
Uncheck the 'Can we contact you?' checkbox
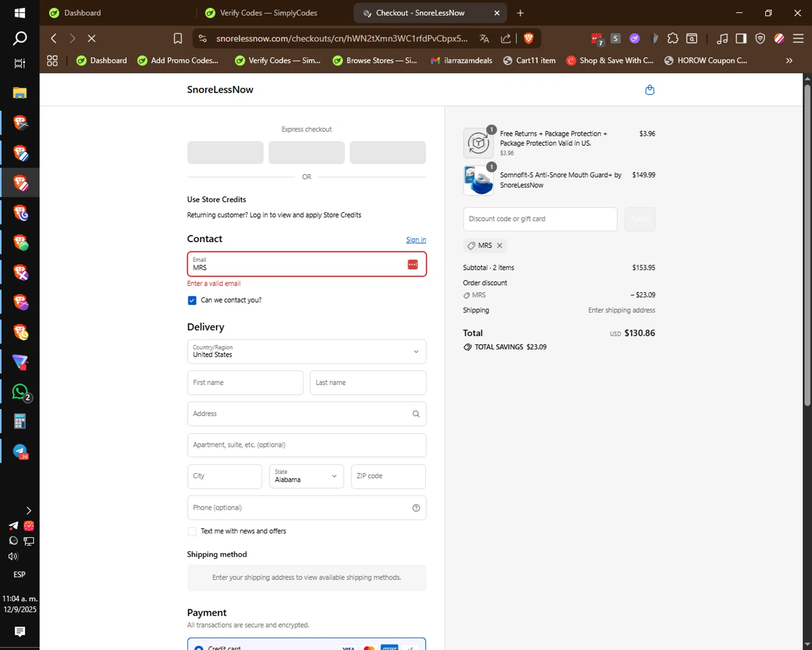(x=192, y=301)
